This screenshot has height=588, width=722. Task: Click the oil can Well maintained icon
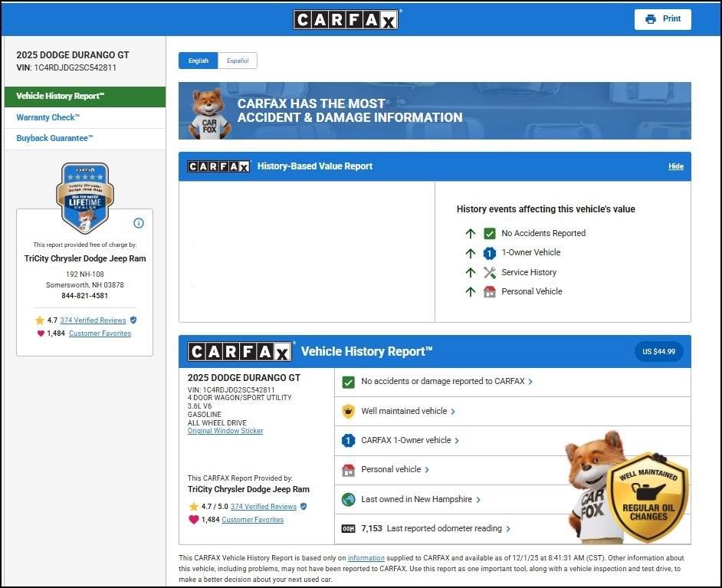(x=348, y=411)
